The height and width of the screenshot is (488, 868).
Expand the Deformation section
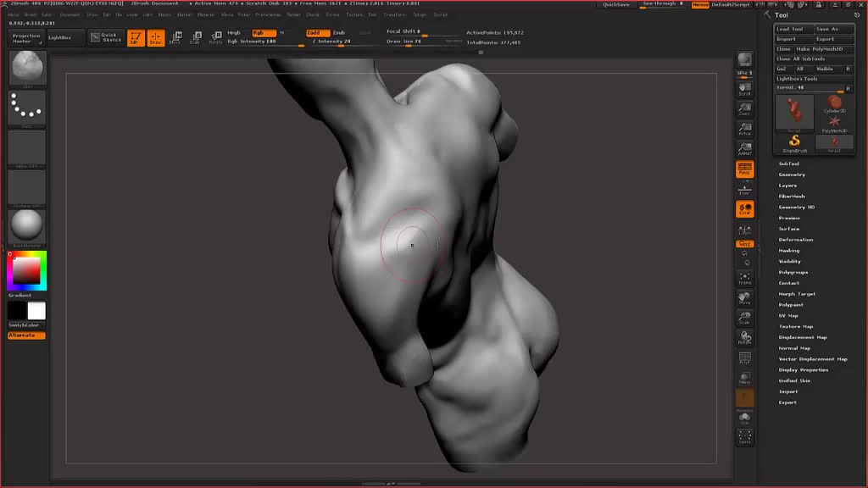[795, 240]
